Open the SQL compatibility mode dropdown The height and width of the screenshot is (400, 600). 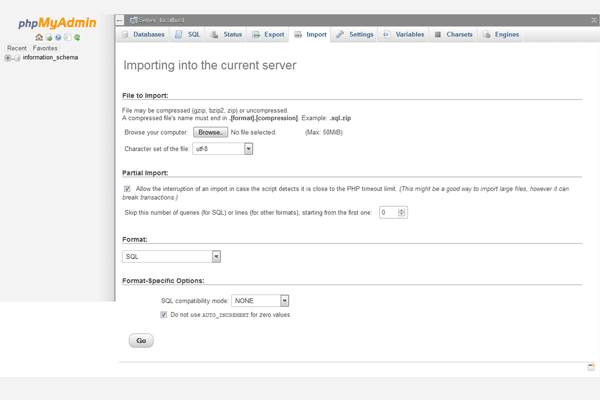260,300
